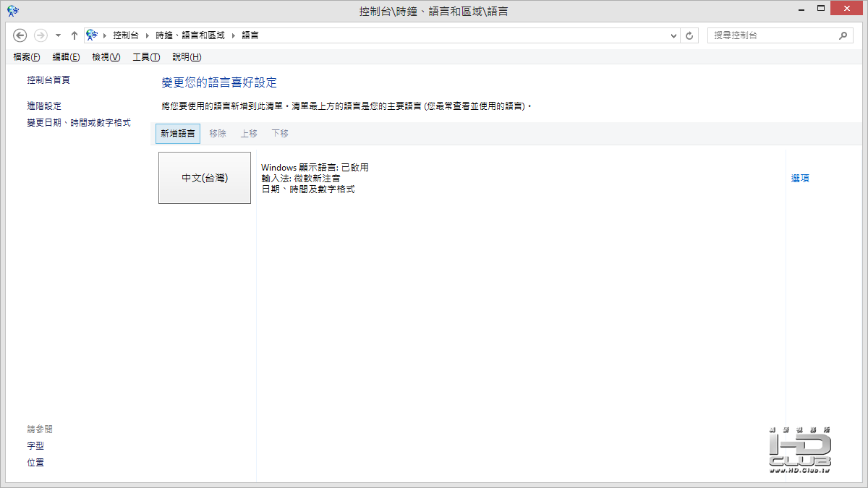Open the 檔案(F) menu
This screenshot has height=488, width=868.
tap(27, 57)
